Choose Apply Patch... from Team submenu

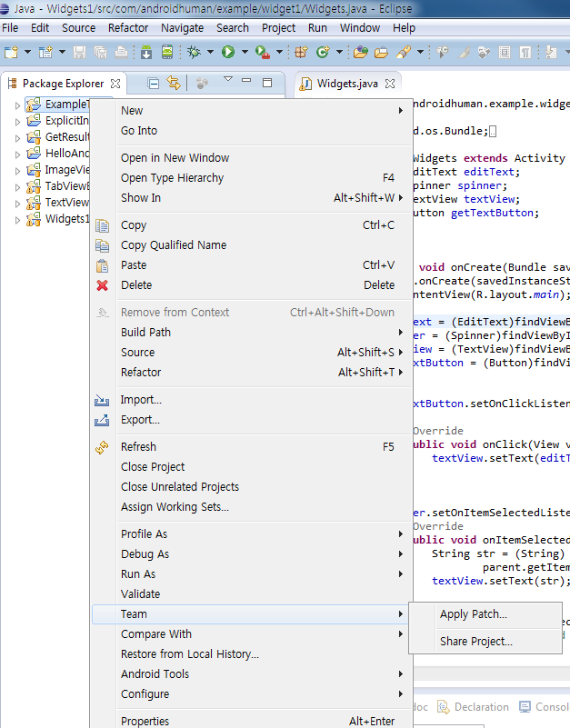click(485, 614)
